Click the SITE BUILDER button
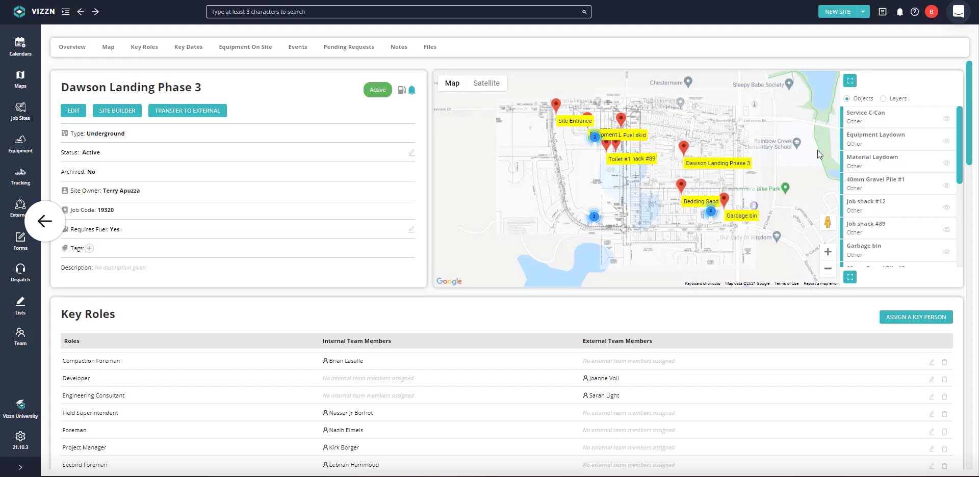 pos(117,110)
